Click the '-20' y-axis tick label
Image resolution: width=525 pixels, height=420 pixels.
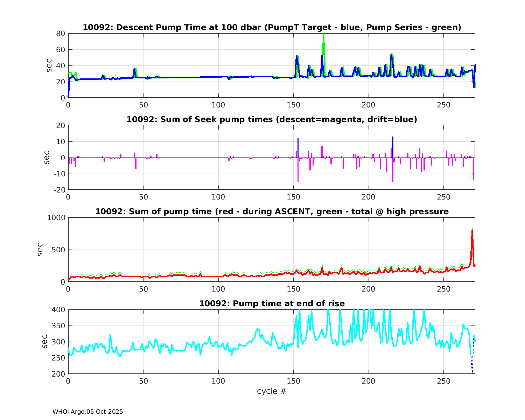[58, 190]
